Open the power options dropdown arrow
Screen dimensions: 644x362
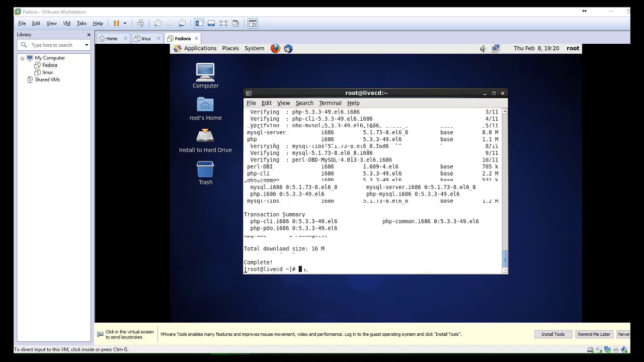(125, 23)
